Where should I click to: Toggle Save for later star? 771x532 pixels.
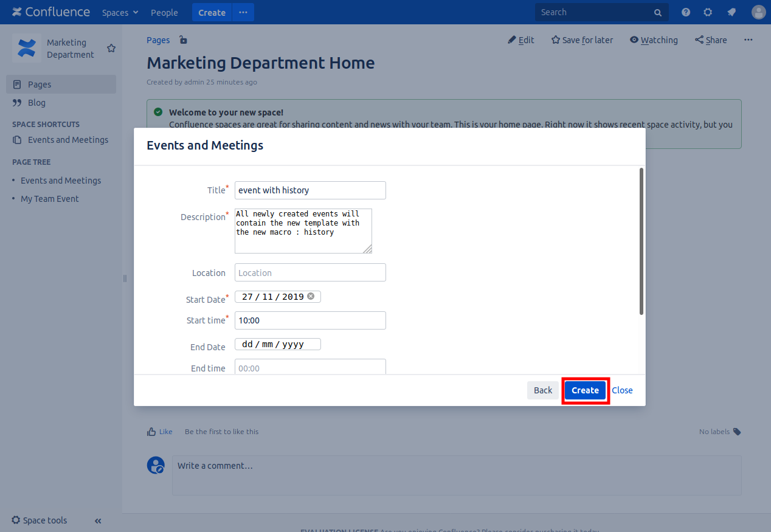coord(582,40)
